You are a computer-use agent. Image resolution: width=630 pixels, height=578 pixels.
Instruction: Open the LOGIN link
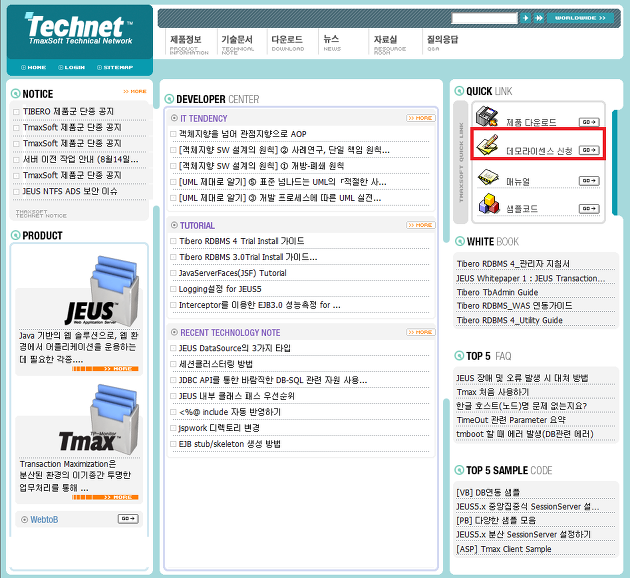coord(72,67)
